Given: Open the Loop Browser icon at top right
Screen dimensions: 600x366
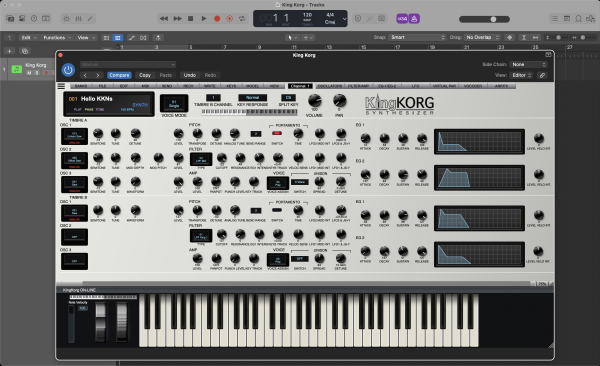Looking at the screenshot, I should tap(579, 18).
